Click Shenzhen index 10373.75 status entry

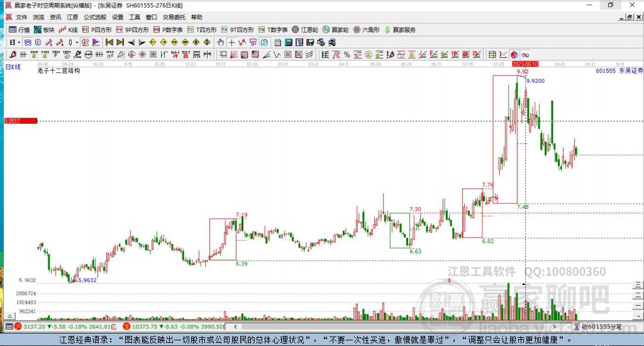(x=174, y=326)
